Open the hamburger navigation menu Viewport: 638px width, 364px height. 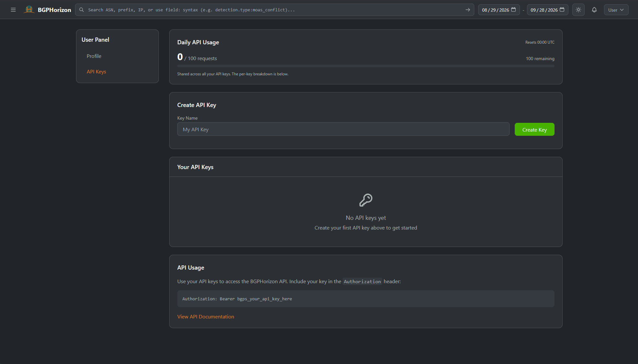click(x=13, y=10)
